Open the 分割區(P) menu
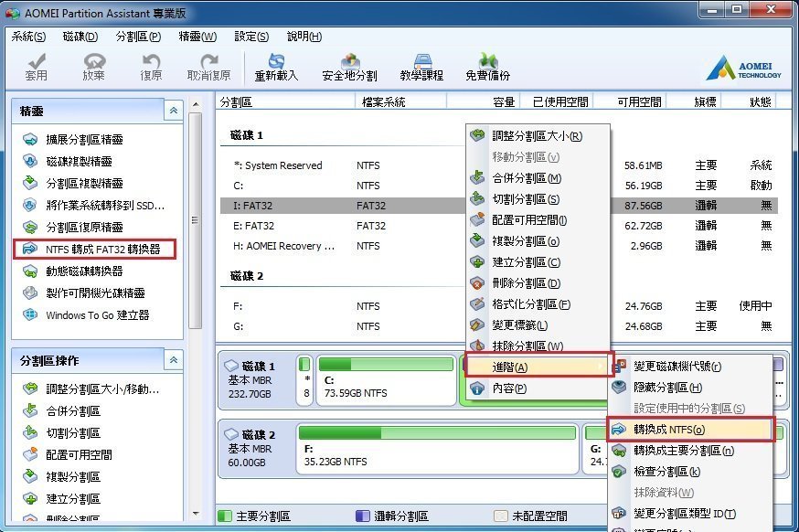The height and width of the screenshot is (532, 799). (x=138, y=37)
